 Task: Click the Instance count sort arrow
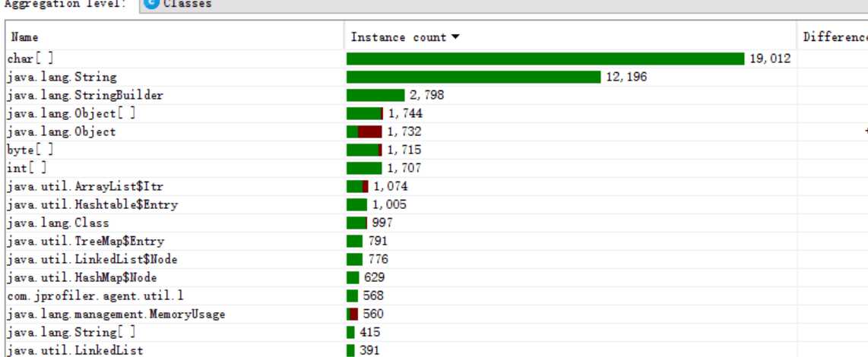click(x=455, y=37)
